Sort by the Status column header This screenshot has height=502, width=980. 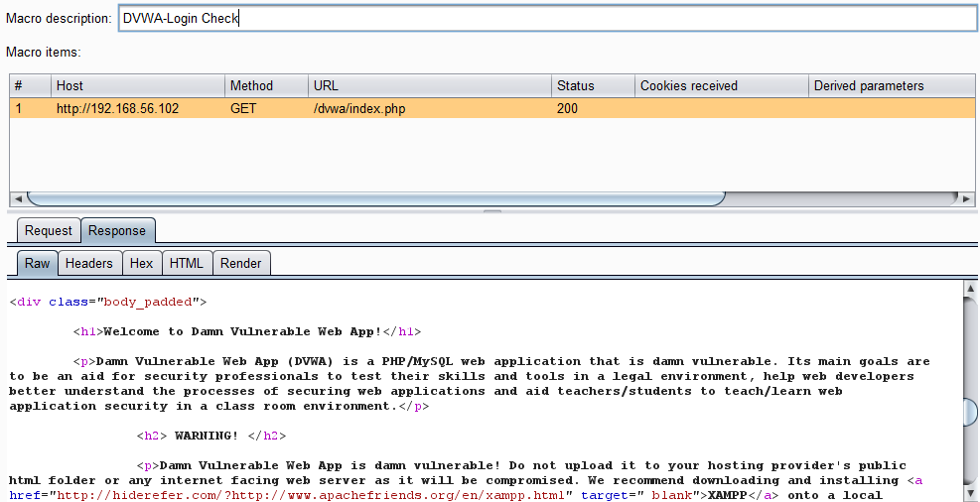tap(593, 86)
